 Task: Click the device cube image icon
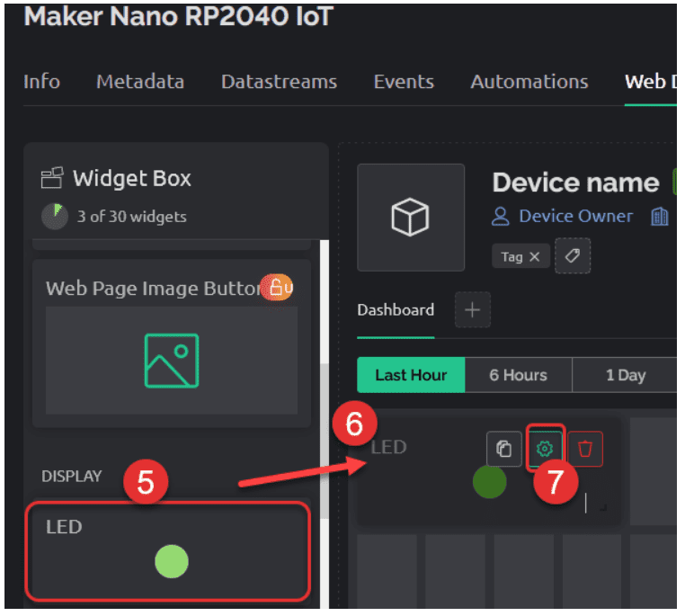(411, 218)
